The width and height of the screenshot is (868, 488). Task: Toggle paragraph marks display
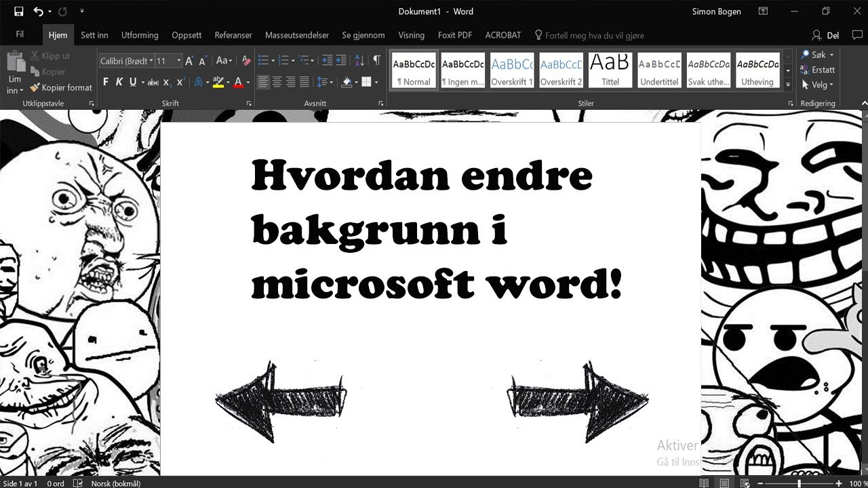click(377, 61)
